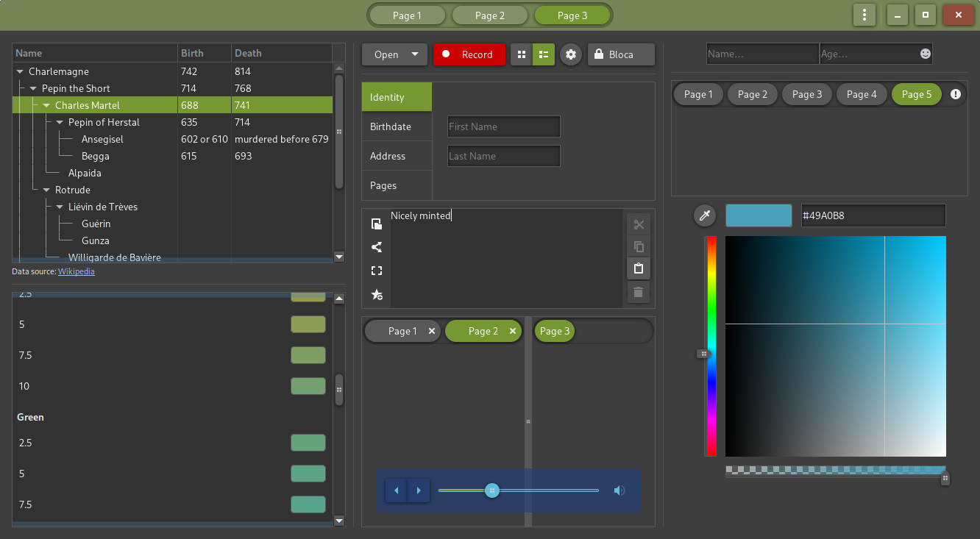Select Page 1 in header switcher
This screenshot has width=980, height=539.
pos(407,15)
